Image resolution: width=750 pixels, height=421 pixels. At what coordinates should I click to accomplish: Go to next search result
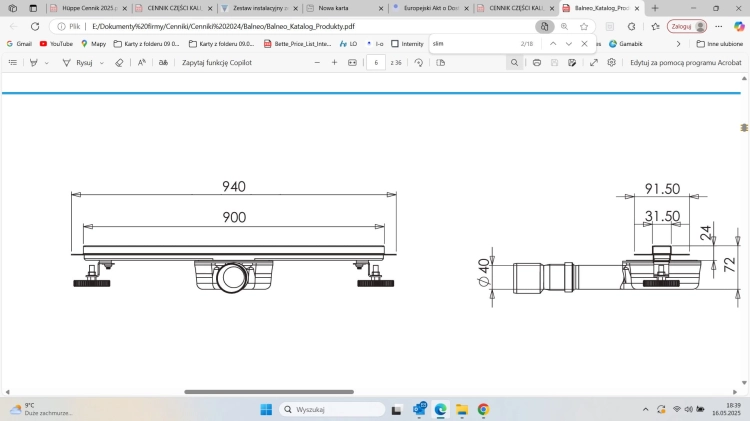[569, 44]
